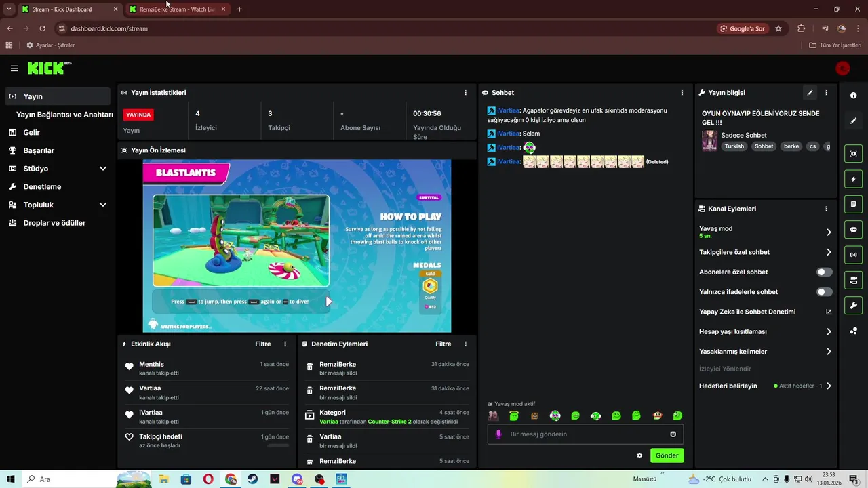Screen dimensions: 868x488
Task: Toggle the document icon in right sidebar
Action: (x=854, y=204)
